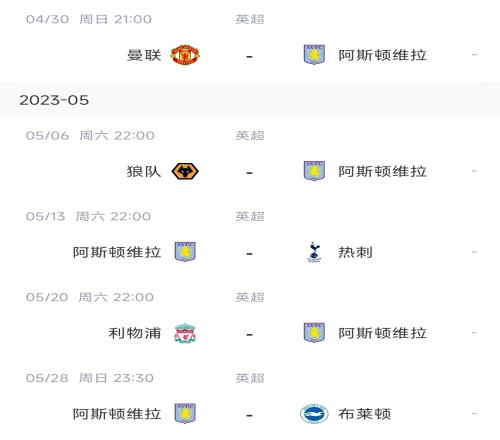Open the 04/30 周日 21:00 match details

(x=250, y=41)
